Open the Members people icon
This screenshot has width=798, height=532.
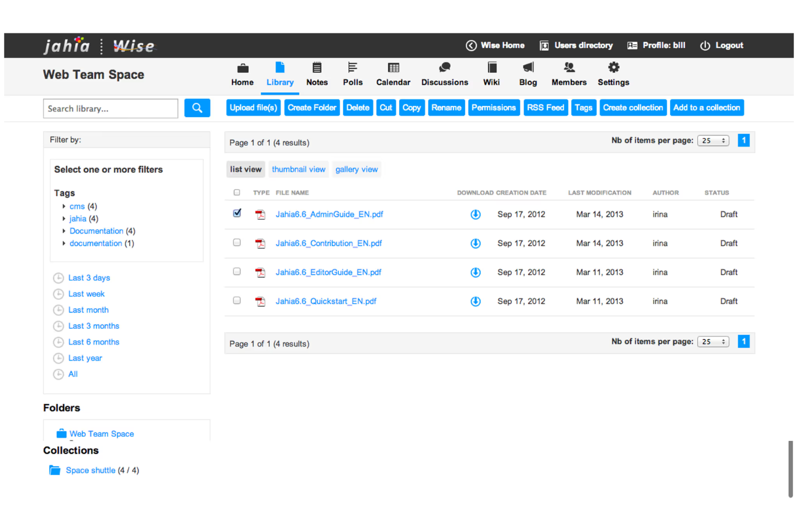569,67
